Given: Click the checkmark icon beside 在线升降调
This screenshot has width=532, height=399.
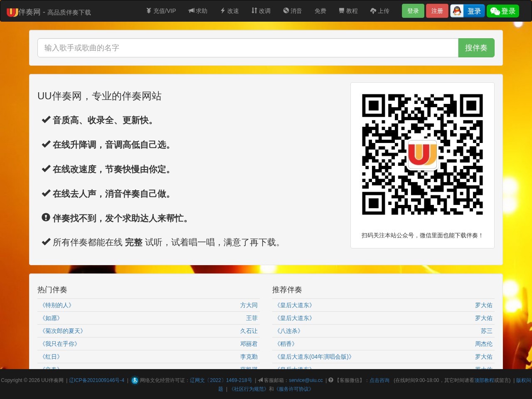Looking at the screenshot, I should 46,144.
